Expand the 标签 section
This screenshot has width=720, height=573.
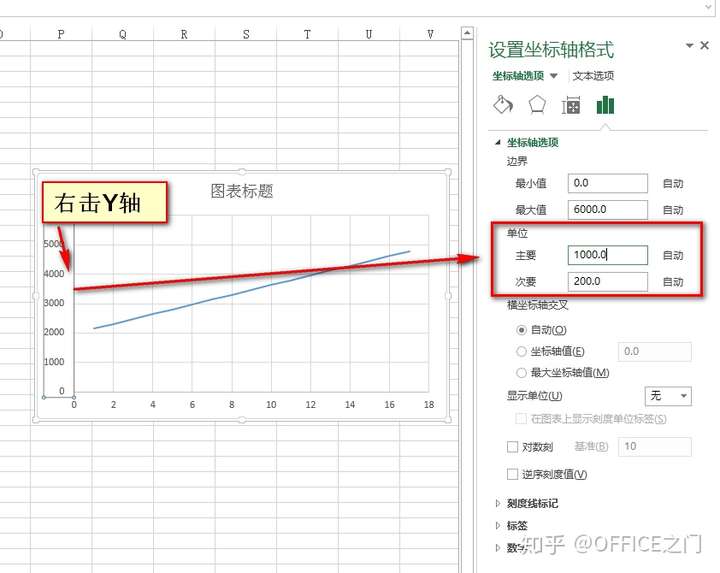(x=498, y=525)
